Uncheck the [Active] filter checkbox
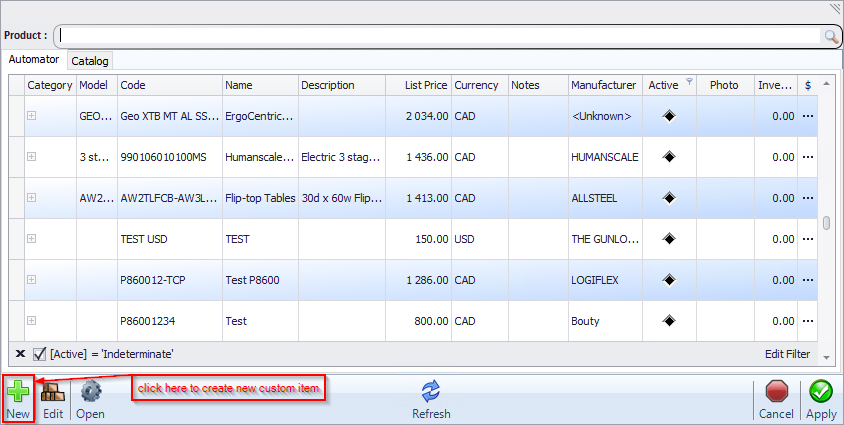 [x=40, y=353]
